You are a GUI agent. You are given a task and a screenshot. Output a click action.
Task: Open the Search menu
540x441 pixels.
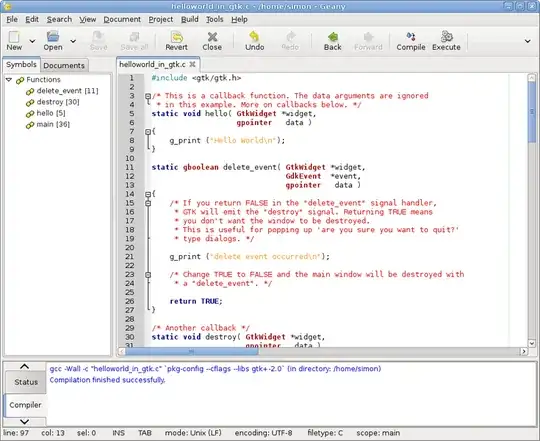tap(59, 20)
